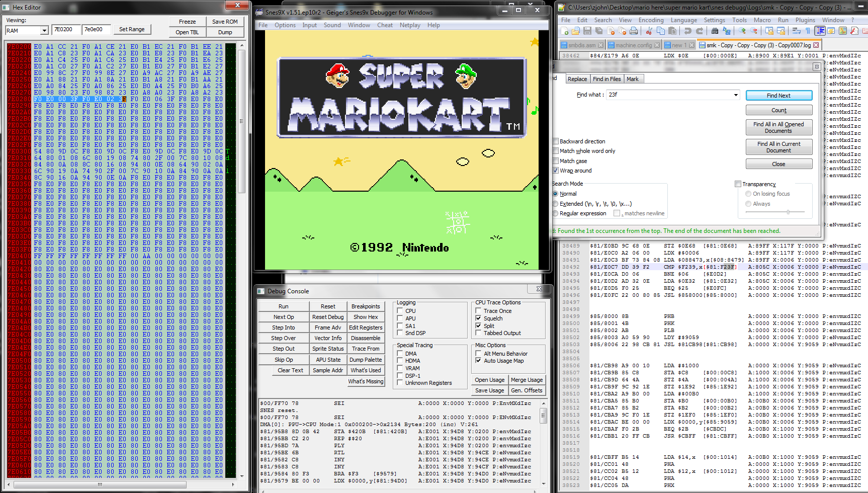
Task: Click the Replace icon next to binoculars
Action: click(727, 31)
